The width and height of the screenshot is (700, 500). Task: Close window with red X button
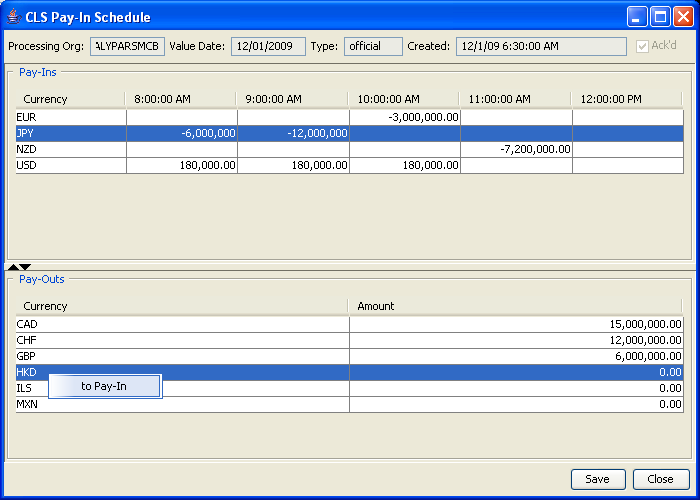tap(683, 17)
